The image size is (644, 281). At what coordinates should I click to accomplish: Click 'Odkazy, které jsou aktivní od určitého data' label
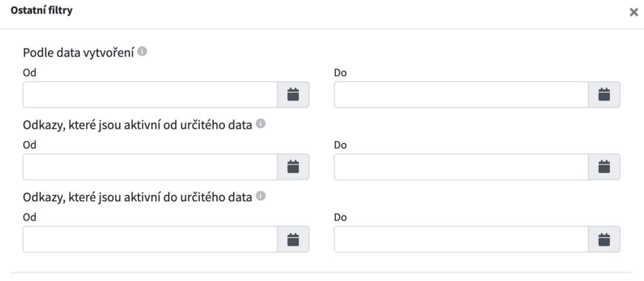pyautogui.click(x=138, y=125)
